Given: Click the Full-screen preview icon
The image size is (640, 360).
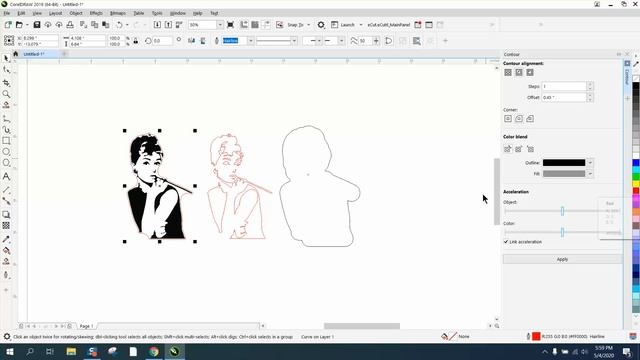Looking at the screenshot, I should pos(230,25).
